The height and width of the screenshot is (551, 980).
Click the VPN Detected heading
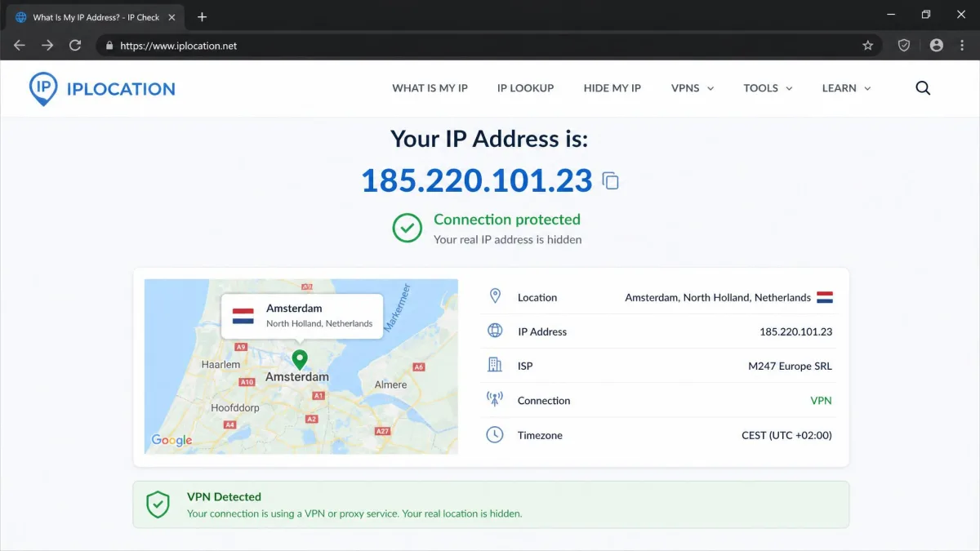click(224, 496)
